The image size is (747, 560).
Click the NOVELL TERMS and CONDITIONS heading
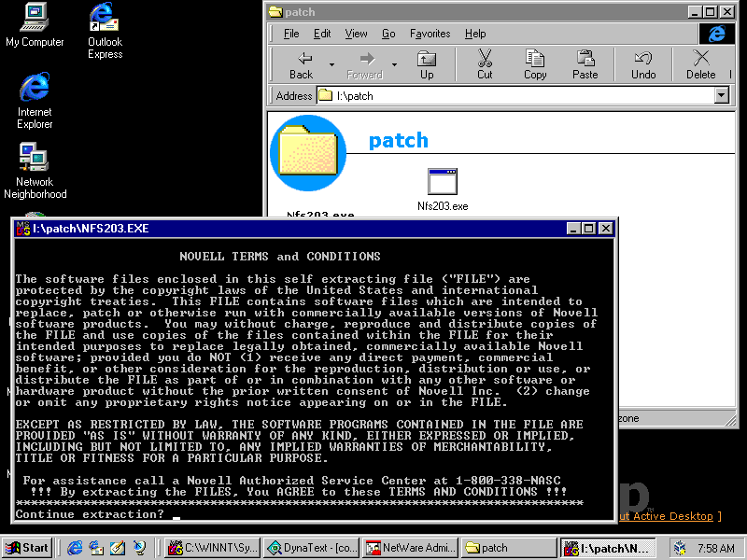(279, 257)
